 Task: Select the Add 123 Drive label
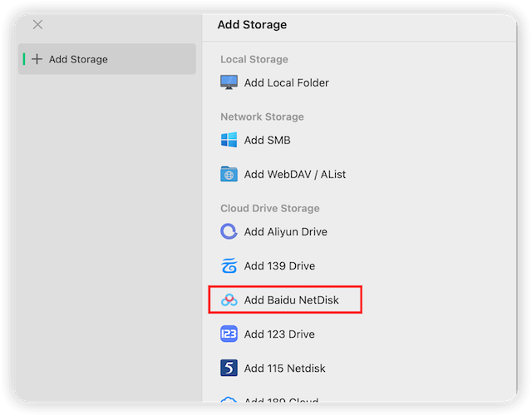click(279, 334)
